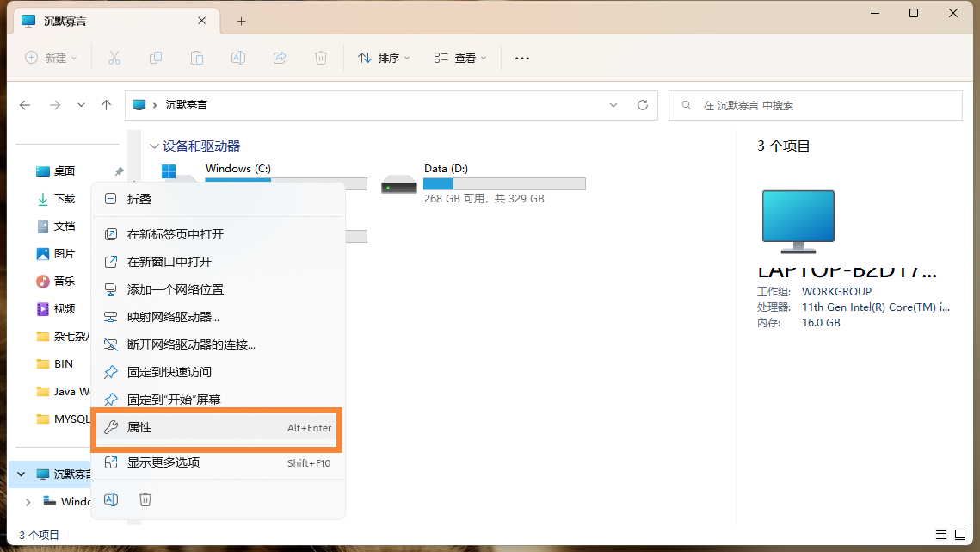
Task: Click the computer icon in address bar
Action: tap(139, 105)
